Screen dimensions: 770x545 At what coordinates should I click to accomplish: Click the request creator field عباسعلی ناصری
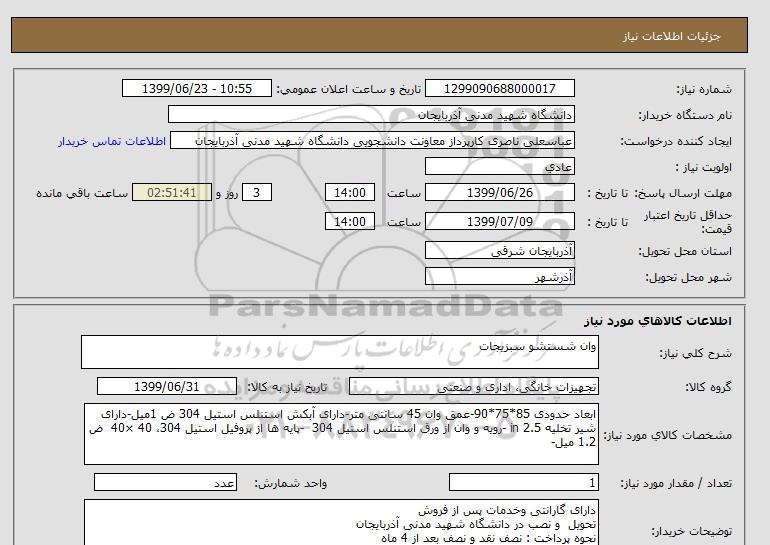pyautogui.click(x=372, y=141)
